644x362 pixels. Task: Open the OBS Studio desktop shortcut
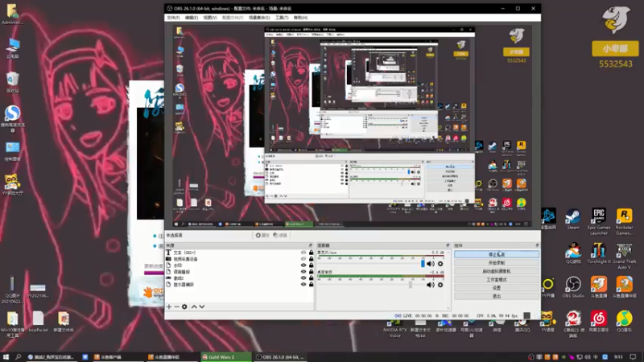[x=573, y=286]
